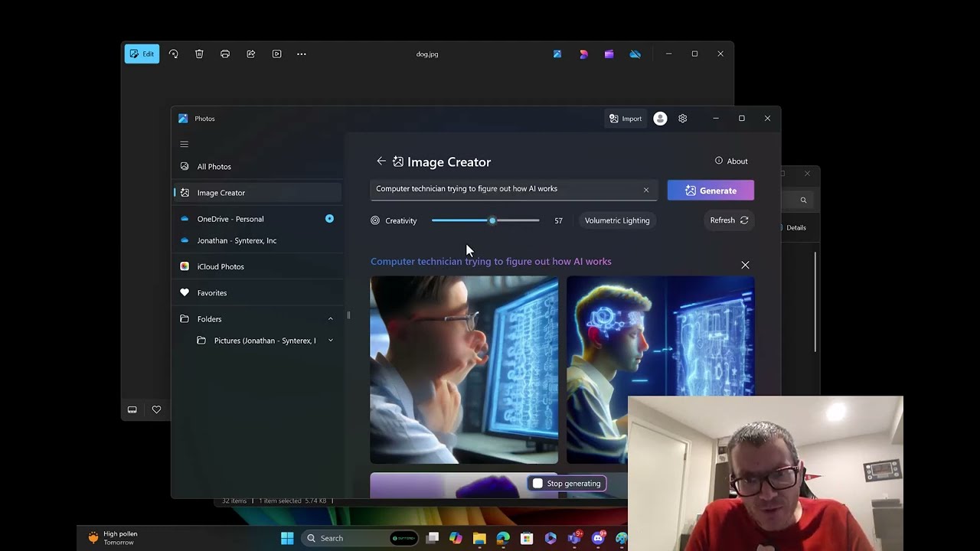This screenshot has width=980, height=551.
Task: Start slideshow icon in dog.jpg viewer
Action: [276, 54]
